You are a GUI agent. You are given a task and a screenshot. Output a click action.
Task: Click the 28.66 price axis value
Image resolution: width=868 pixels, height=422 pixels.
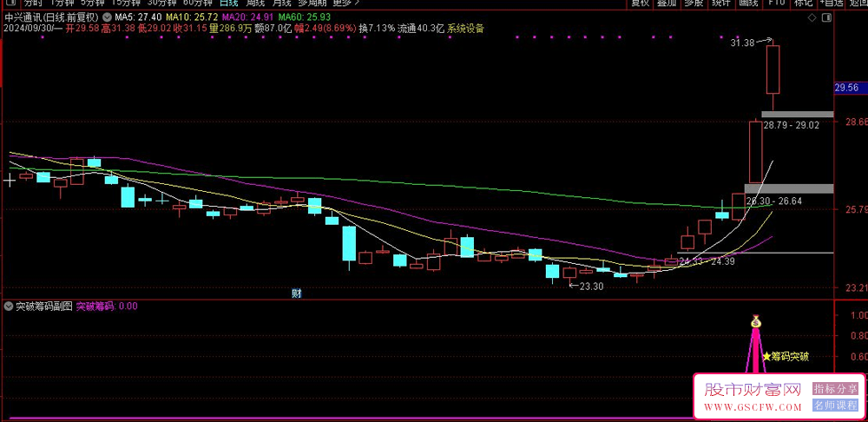(856, 122)
